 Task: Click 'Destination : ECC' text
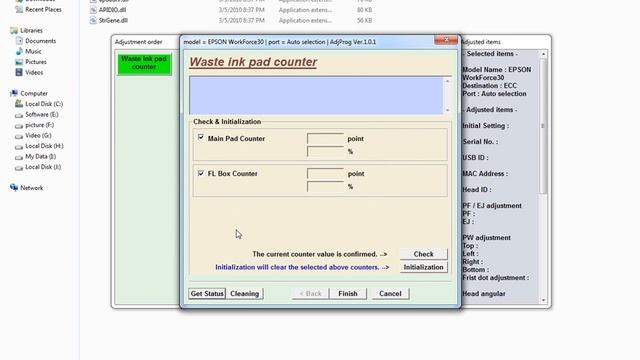tap(489, 86)
